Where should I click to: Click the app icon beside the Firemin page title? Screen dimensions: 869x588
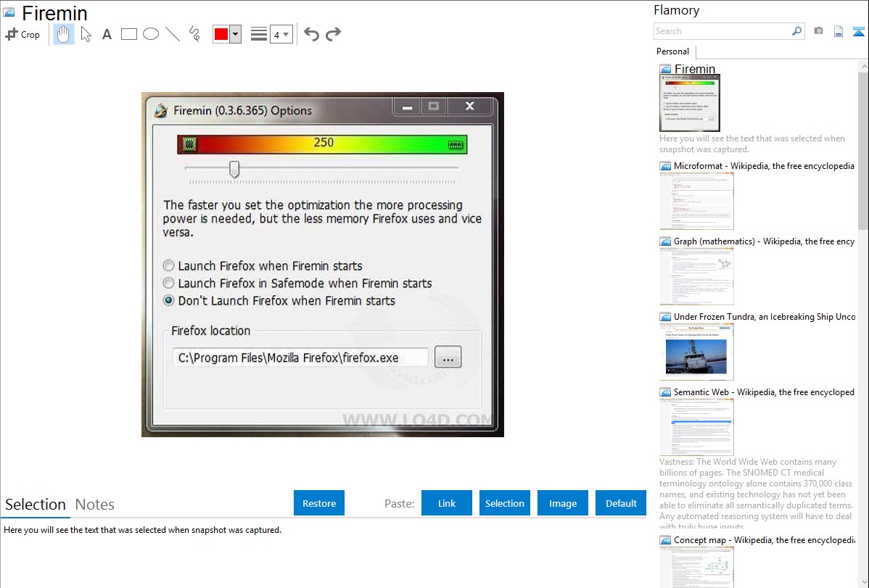click(9, 13)
